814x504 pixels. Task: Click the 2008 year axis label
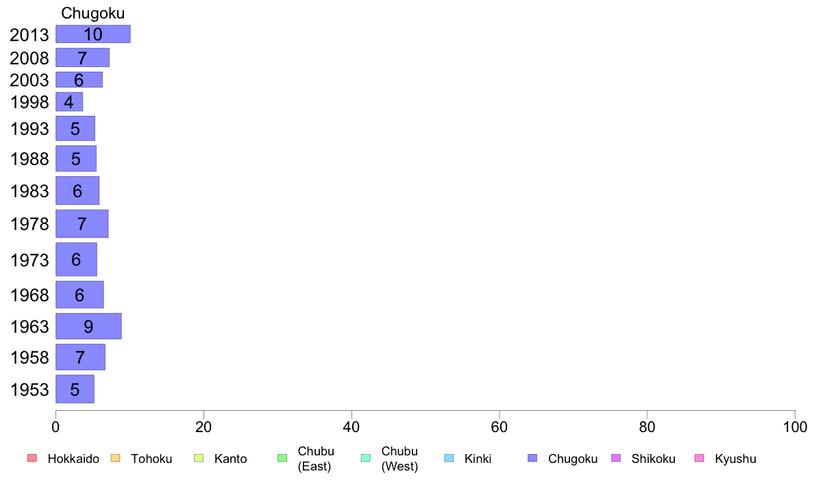pos(29,58)
